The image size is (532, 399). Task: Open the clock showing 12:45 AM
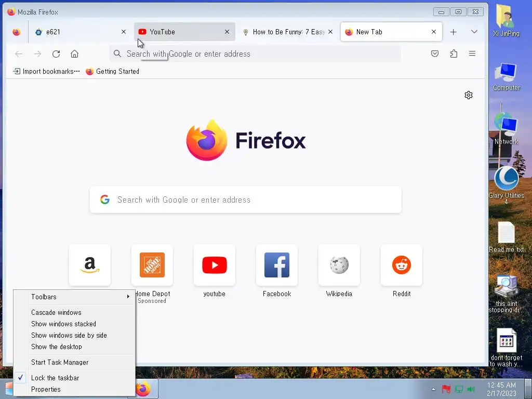coord(501,389)
